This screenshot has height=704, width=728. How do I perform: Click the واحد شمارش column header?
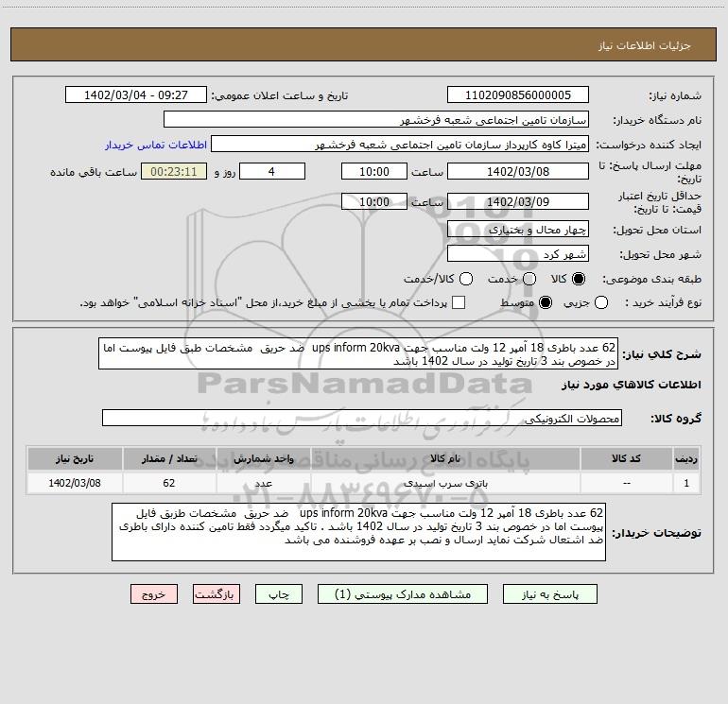263,459
